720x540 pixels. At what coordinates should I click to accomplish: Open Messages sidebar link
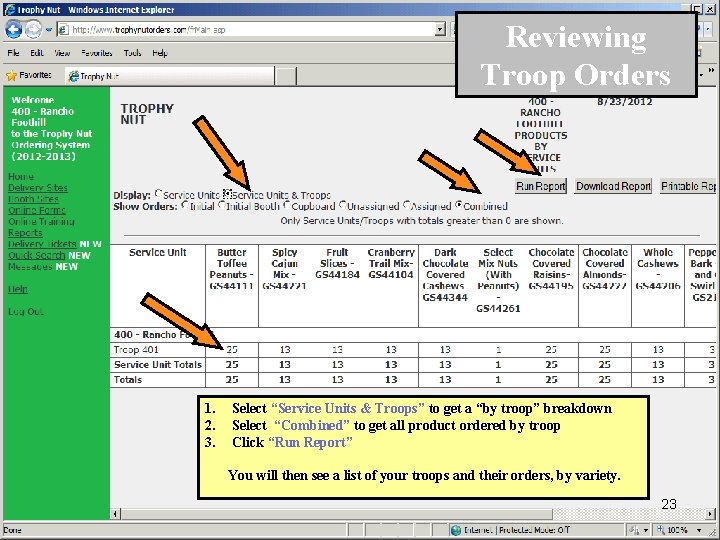point(30,267)
